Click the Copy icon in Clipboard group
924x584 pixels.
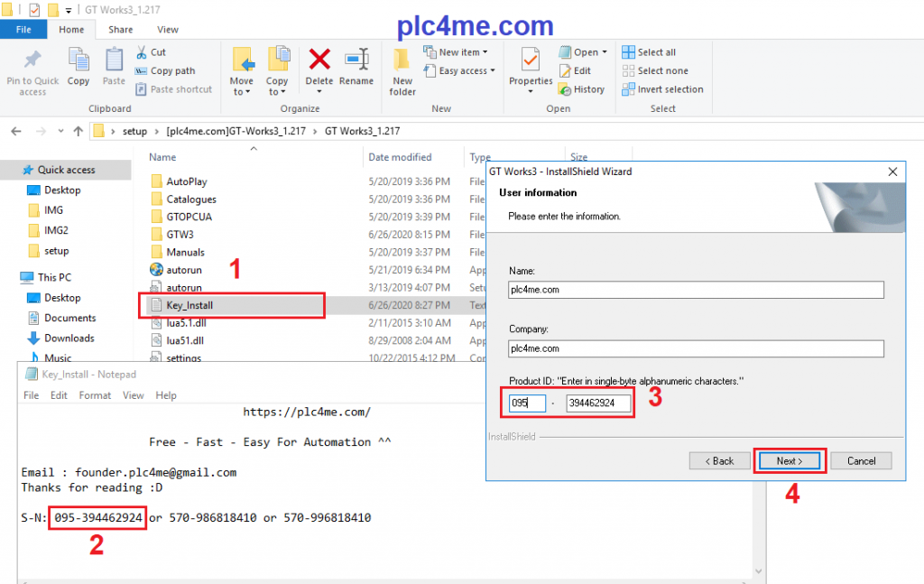pos(79,60)
